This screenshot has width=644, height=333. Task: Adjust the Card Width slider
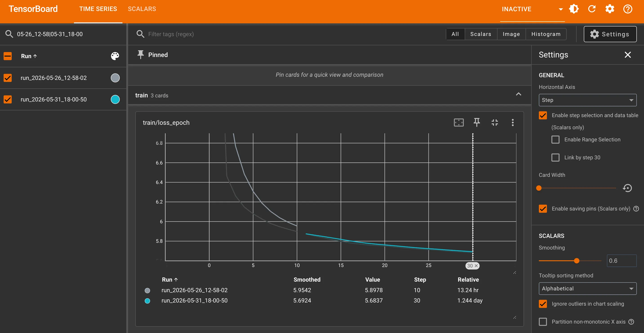click(539, 188)
